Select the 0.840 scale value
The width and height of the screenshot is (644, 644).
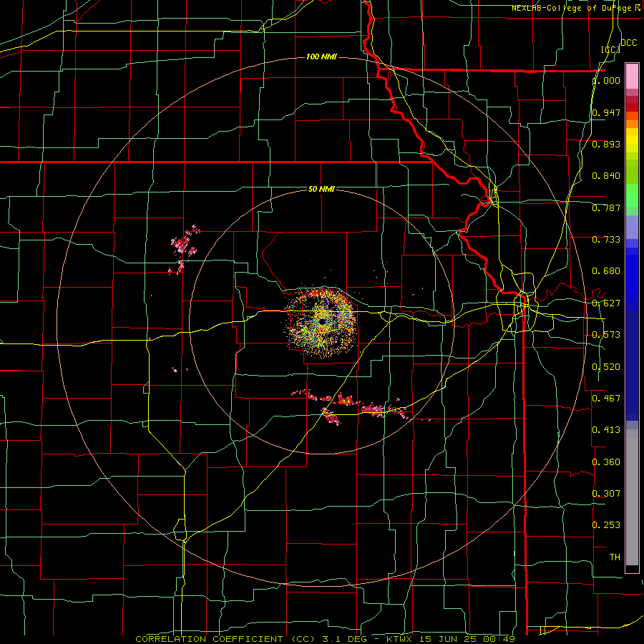click(606, 176)
